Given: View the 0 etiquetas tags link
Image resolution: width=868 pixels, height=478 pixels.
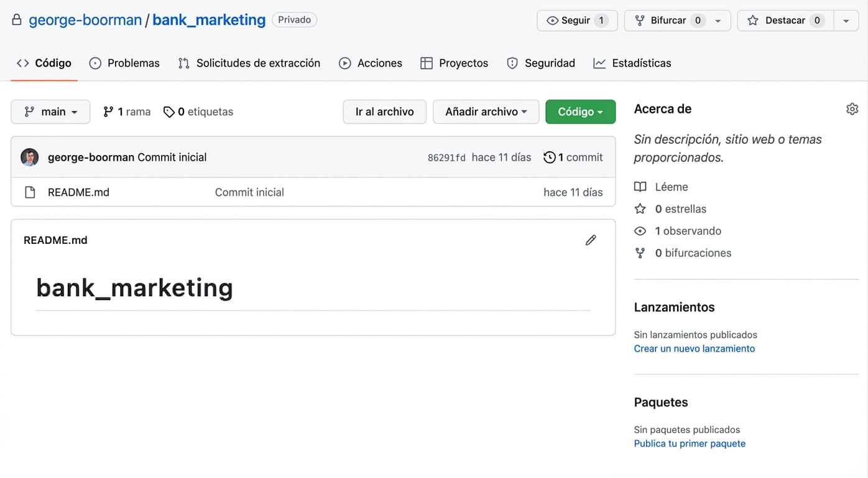Looking at the screenshot, I should click(x=198, y=111).
